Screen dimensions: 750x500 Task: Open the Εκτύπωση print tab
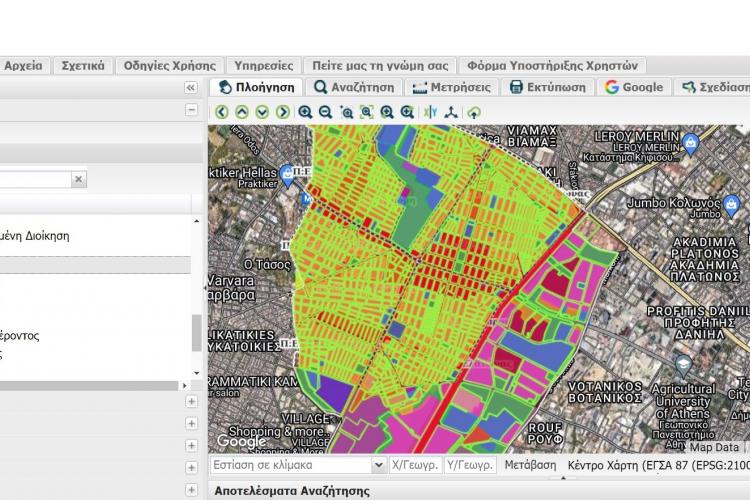[x=547, y=87]
